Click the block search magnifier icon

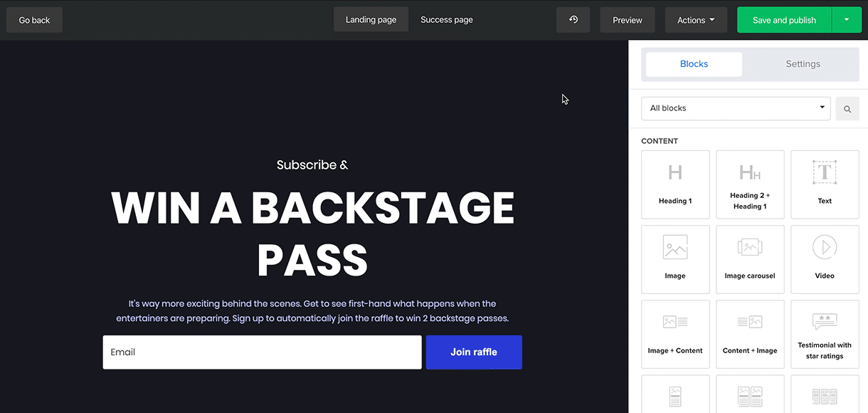[x=847, y=109]
